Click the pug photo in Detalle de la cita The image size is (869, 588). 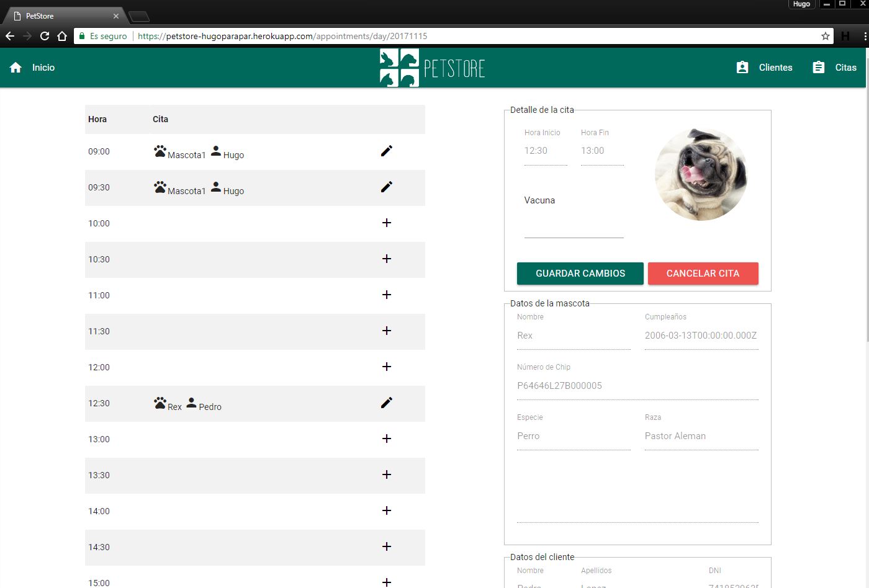tap(701, 174)
